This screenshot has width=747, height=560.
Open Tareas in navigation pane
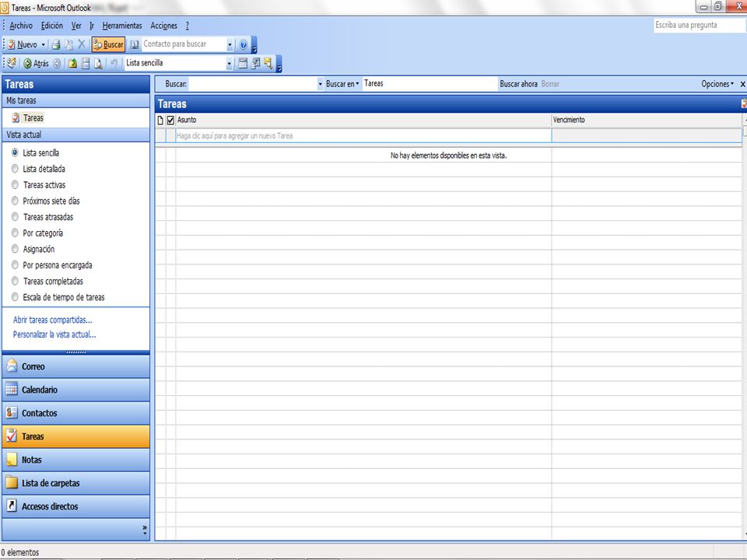pyautogui.click(x=75, y=436)
